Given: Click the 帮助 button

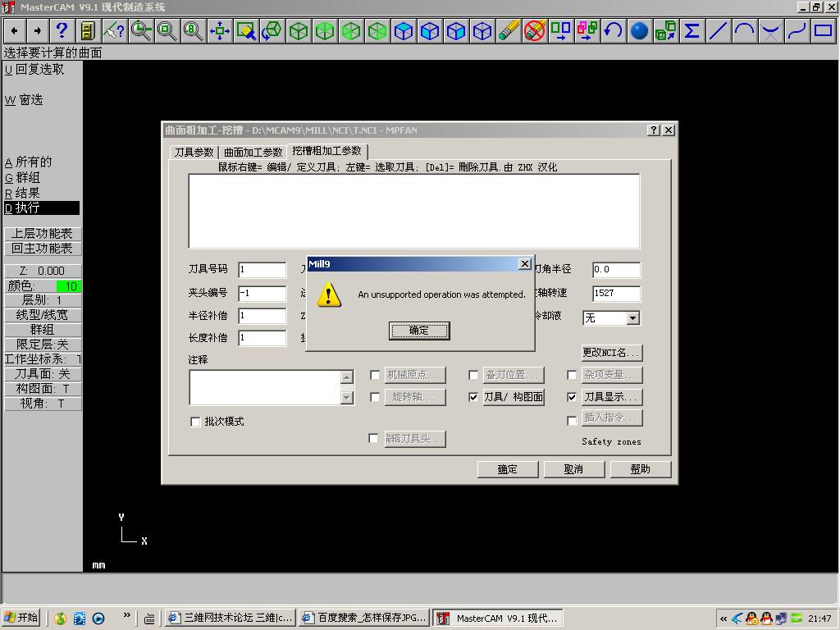Looking at the screenshot, I should coord(640,469).
